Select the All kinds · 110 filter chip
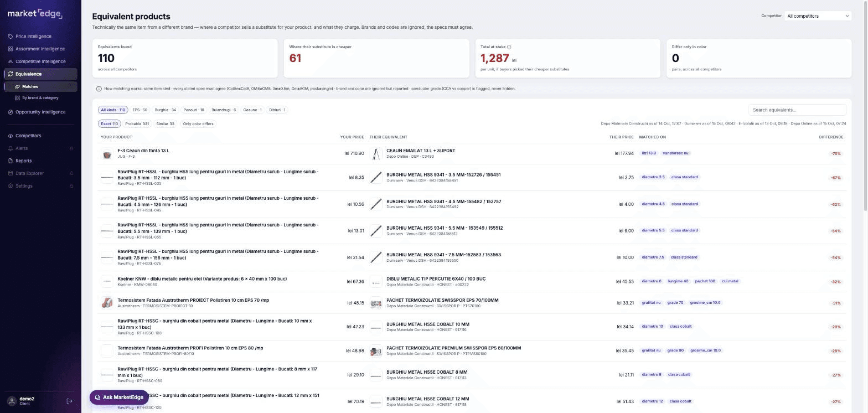868x413 pixels. click(113, 110)
